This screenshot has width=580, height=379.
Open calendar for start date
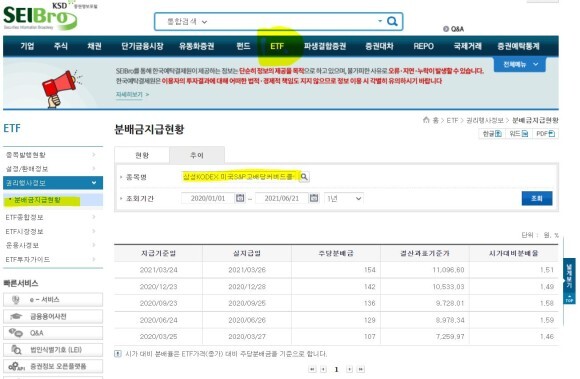(240, 198)
